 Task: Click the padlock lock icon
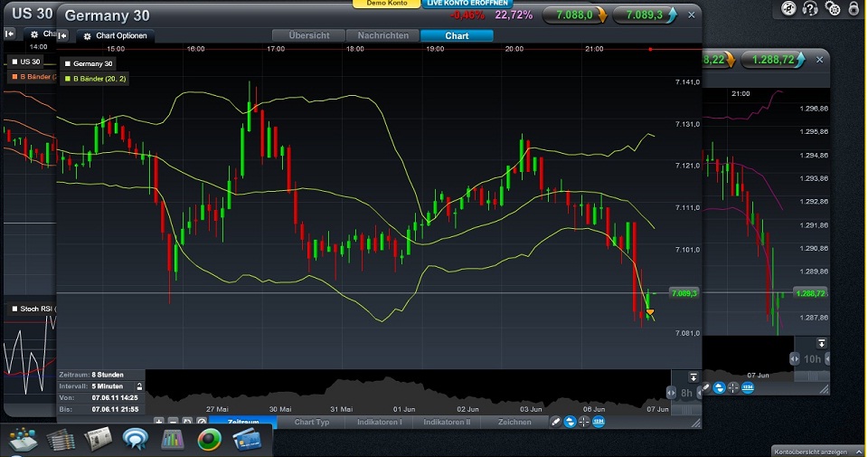(854, 8)
